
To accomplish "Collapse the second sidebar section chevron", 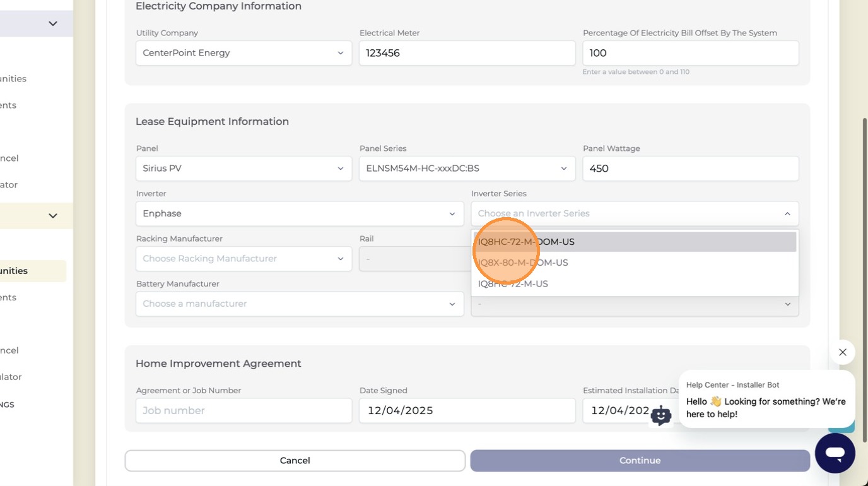I will [x=53, y=216].
